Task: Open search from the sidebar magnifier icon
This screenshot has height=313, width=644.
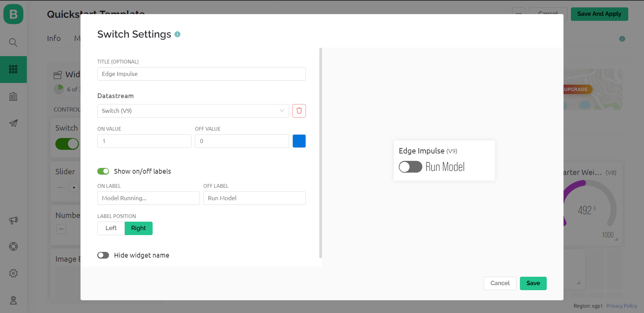Action: click(13, 42)
